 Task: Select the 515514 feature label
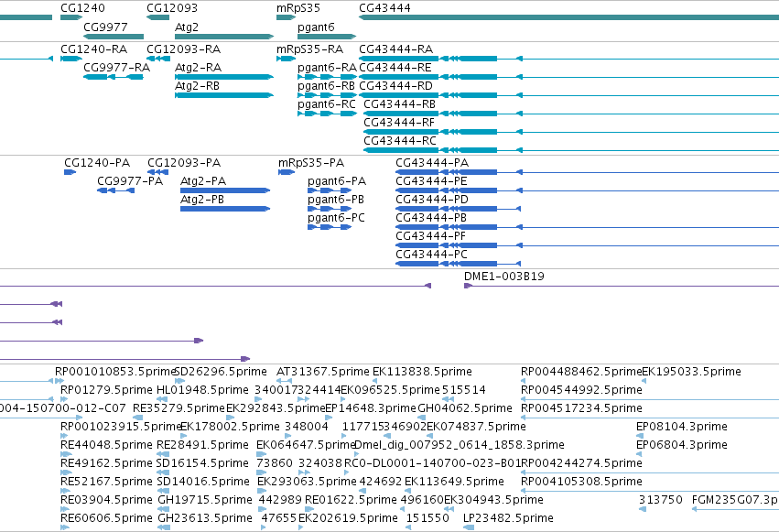pos(463,390)
